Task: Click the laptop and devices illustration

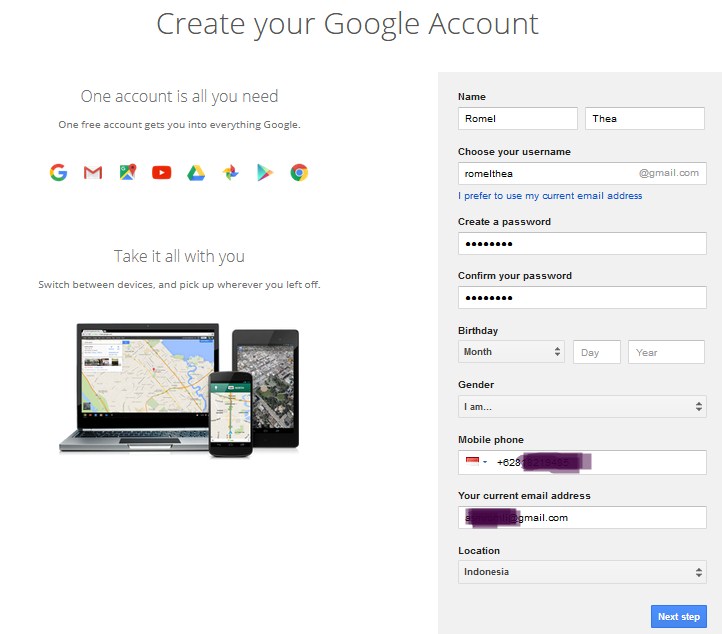Action: pos(179,390)
